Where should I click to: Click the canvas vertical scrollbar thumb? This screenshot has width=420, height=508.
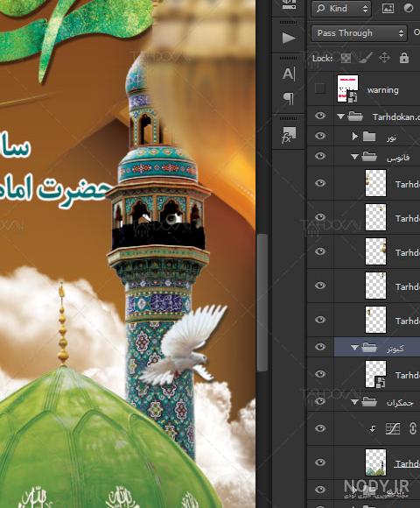tap(262, 302)
